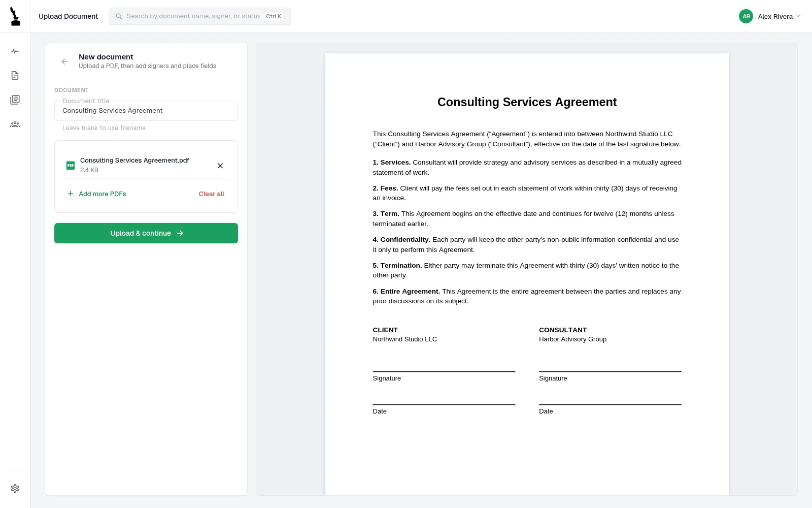Click 'Harbor Advisory Group' under CONSULTANT
The width and height of the screenshot is (812, 508).
[x=572, y=339]
